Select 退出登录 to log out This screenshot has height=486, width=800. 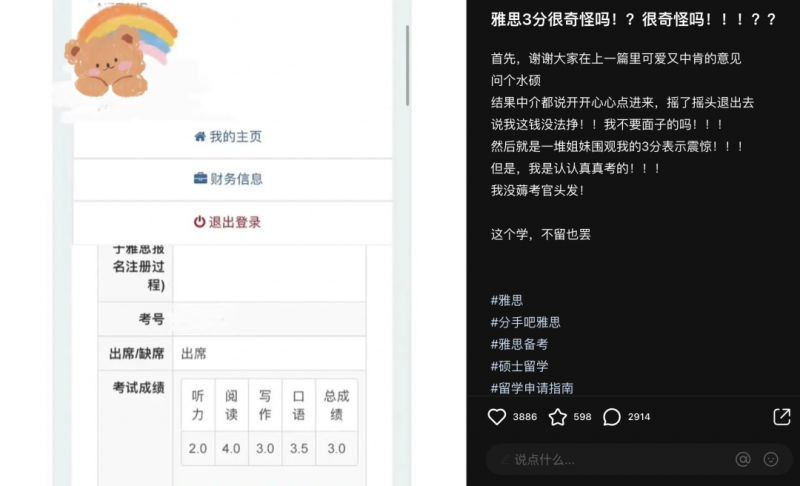tap(233, 222)
